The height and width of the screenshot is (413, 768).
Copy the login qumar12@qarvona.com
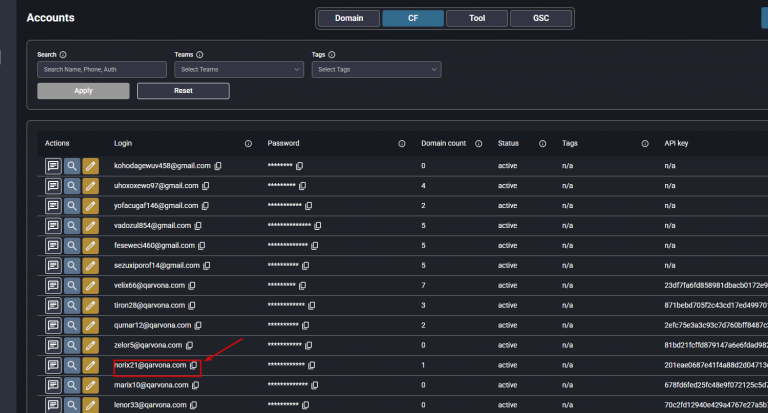point(198,325)
